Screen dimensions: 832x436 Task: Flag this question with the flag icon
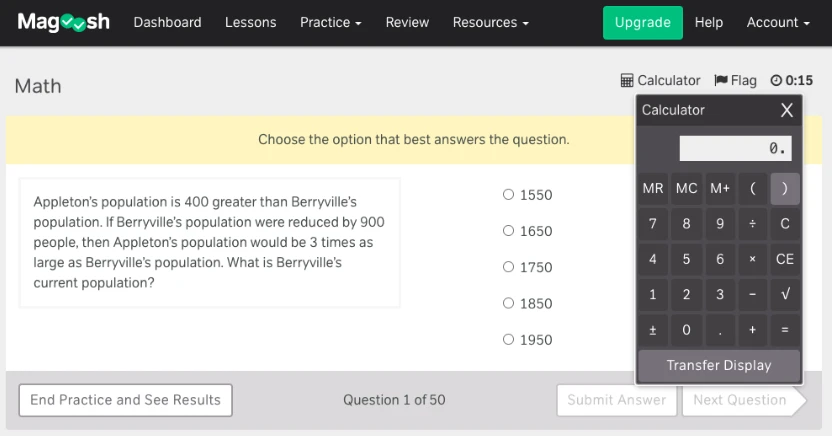coord(721,80)
